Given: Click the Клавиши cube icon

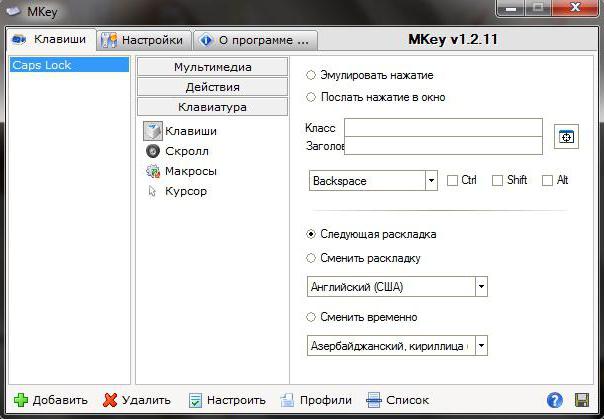Looking at the screenshot, I should click(153, 131).
